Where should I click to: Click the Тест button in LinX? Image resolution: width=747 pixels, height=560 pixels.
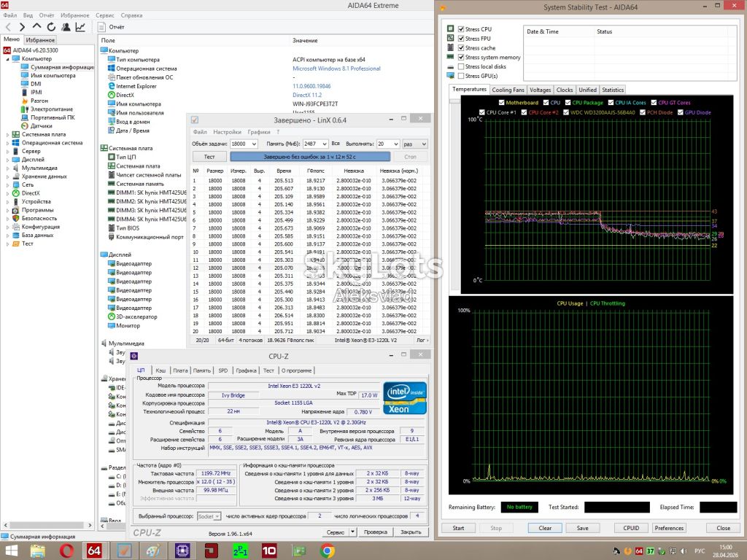click(x=209, y=157)
